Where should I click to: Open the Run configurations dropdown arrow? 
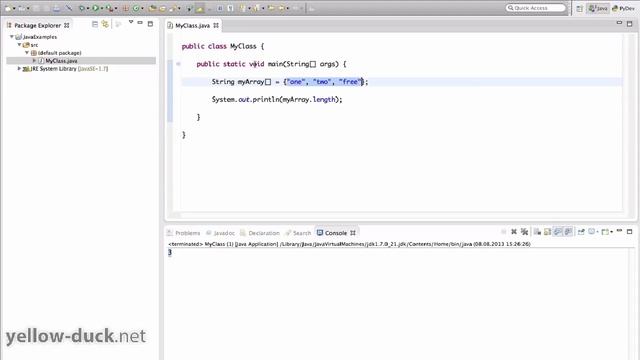click(102, 9)
